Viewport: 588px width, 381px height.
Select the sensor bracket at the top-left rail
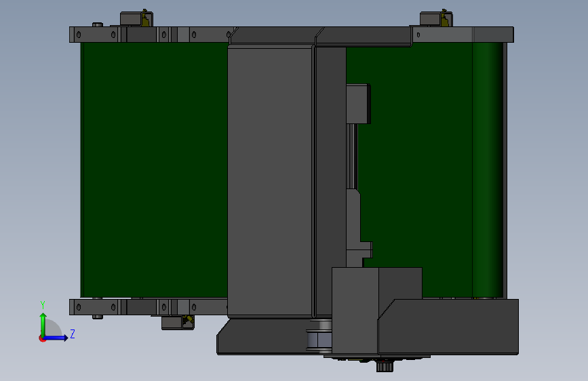point(136,19)
